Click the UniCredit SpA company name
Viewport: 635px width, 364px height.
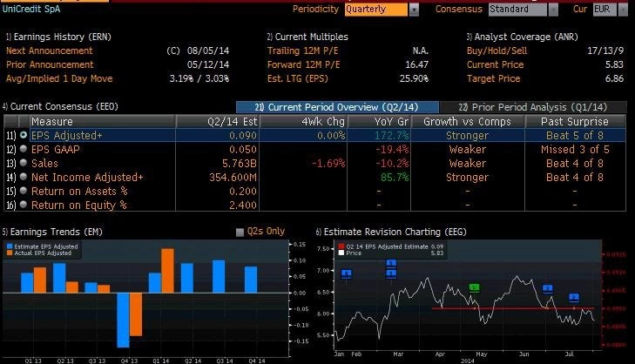click(31, 9)
